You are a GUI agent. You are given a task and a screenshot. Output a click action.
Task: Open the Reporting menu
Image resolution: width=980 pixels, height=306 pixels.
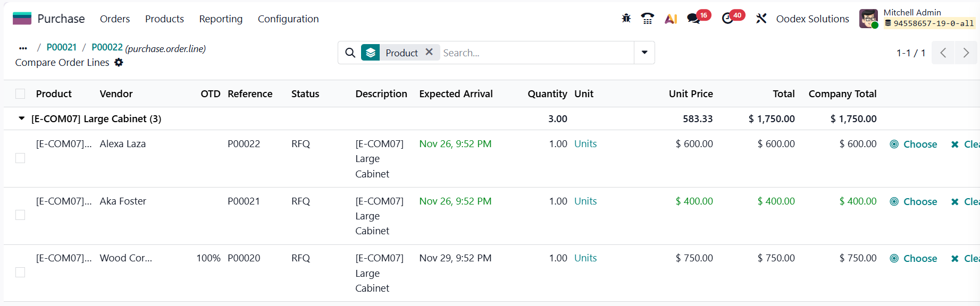[221, 19]
